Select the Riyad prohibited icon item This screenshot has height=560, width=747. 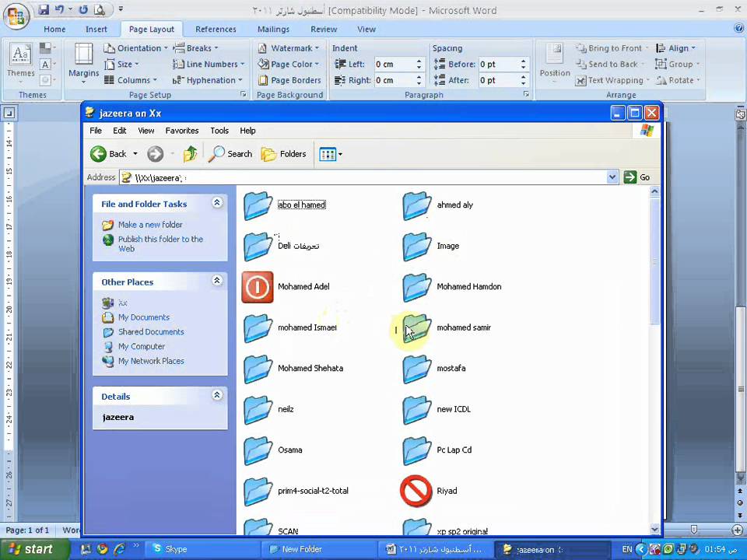[416, 491]
